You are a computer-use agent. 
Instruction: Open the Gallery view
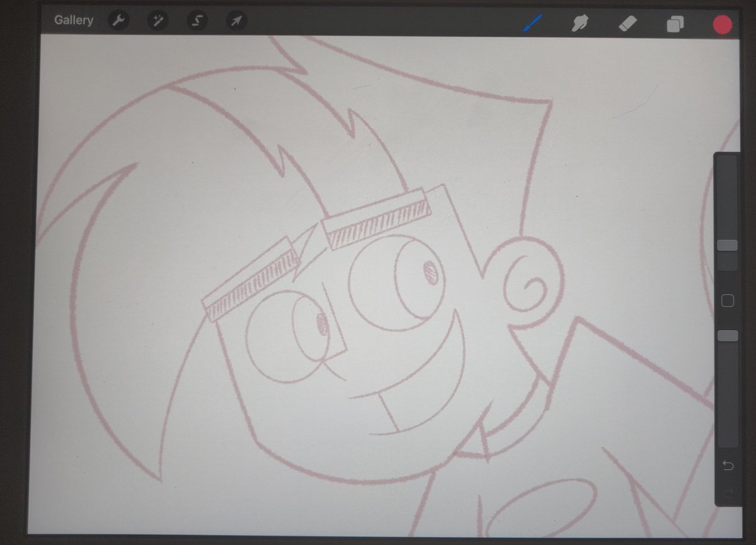74,20
